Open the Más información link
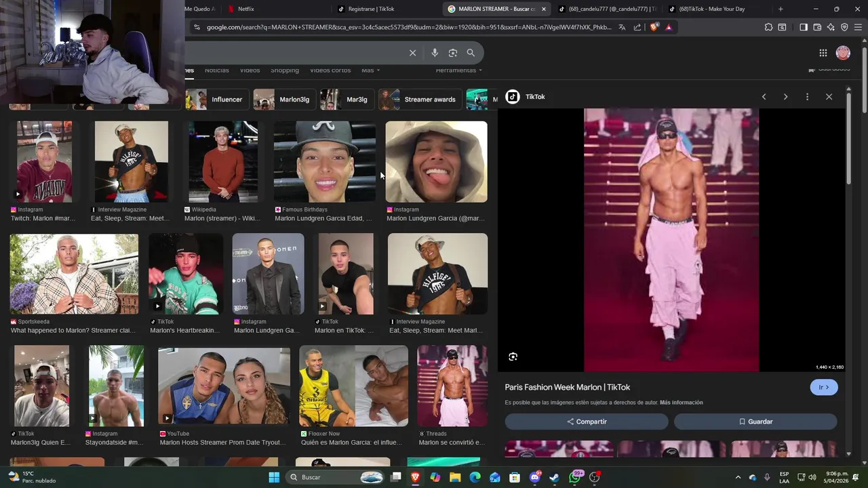This screenshot has width=868, height=488. 681,403
